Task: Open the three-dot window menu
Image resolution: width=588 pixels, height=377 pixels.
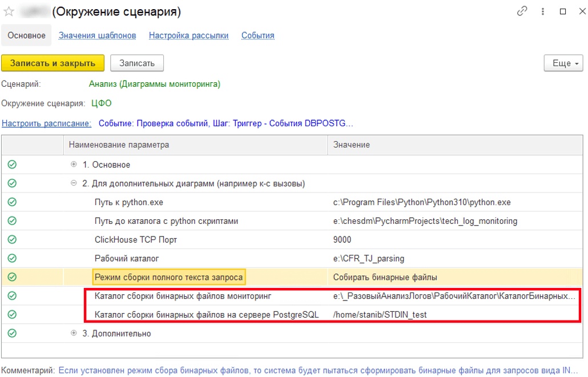Action: (x=543, y=11)
